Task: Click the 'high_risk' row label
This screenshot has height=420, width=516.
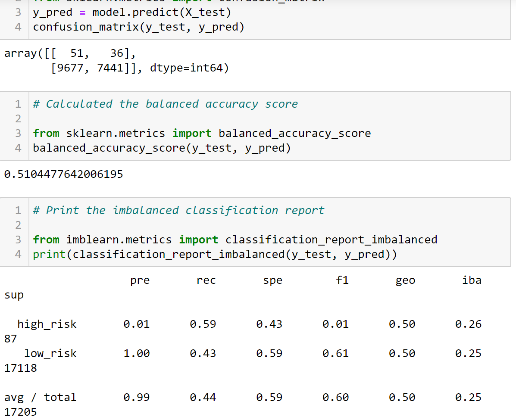Action: 47,324
